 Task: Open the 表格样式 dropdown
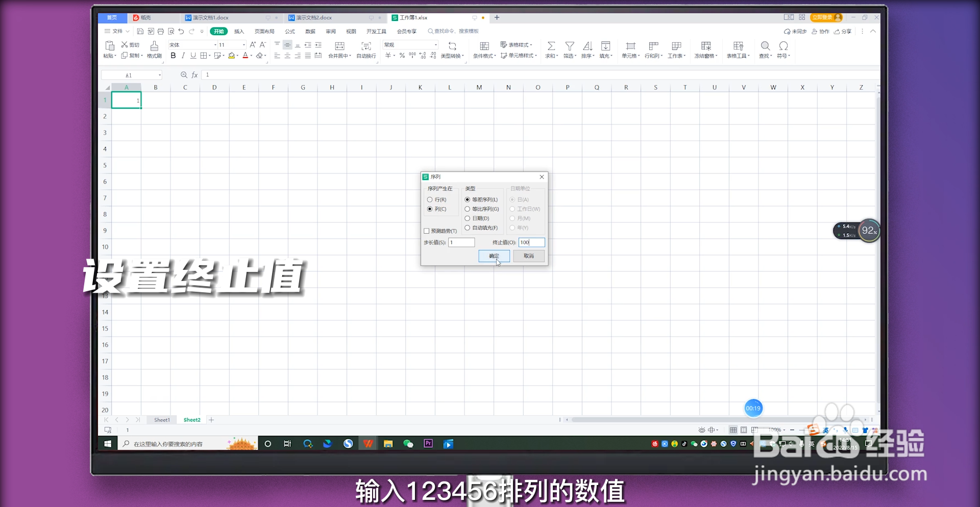coord(517,45)
